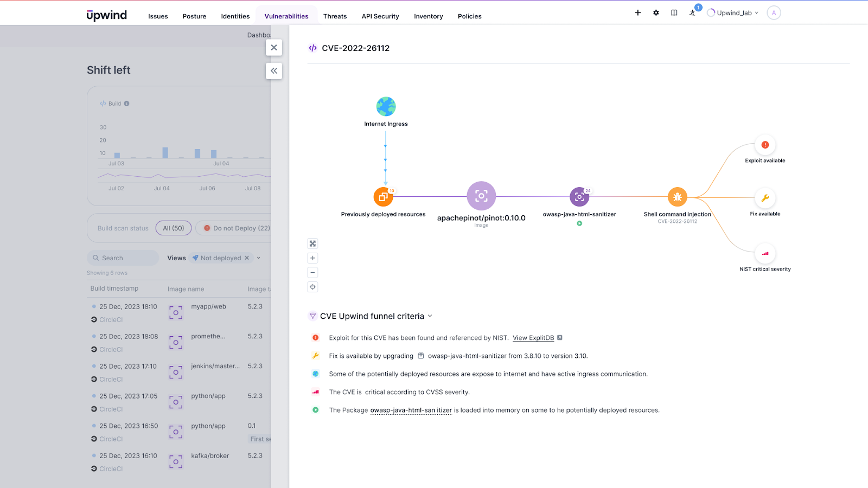
Task: Click 25 Dec, 2023 16:50 timestamp
Action: pyautogui.click(x=129, y=426)
